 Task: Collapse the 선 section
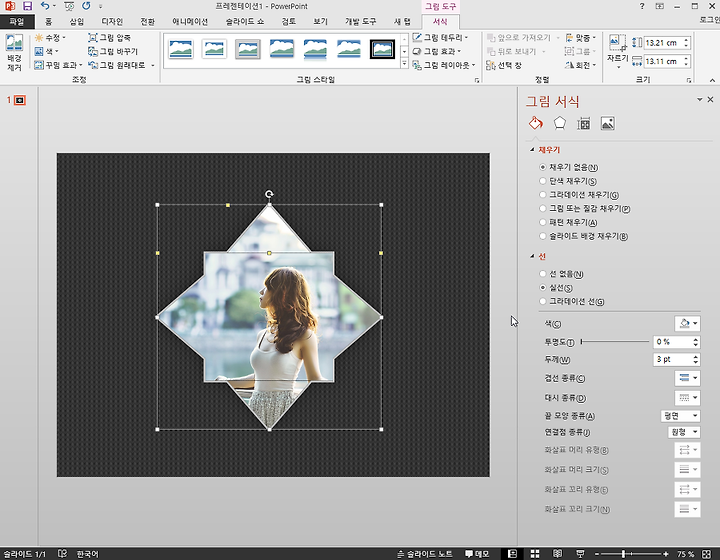pyautogui.click(x=532, y=256)
